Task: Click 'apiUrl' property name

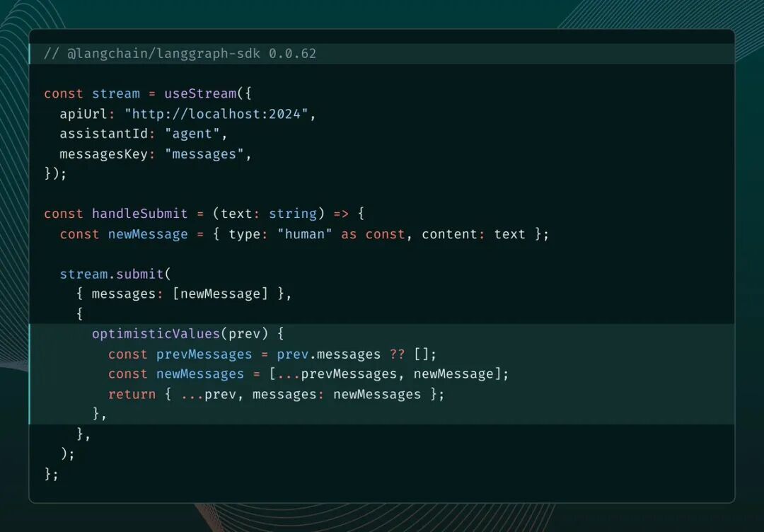Action: pyautogui.click(x=83, y=114)
